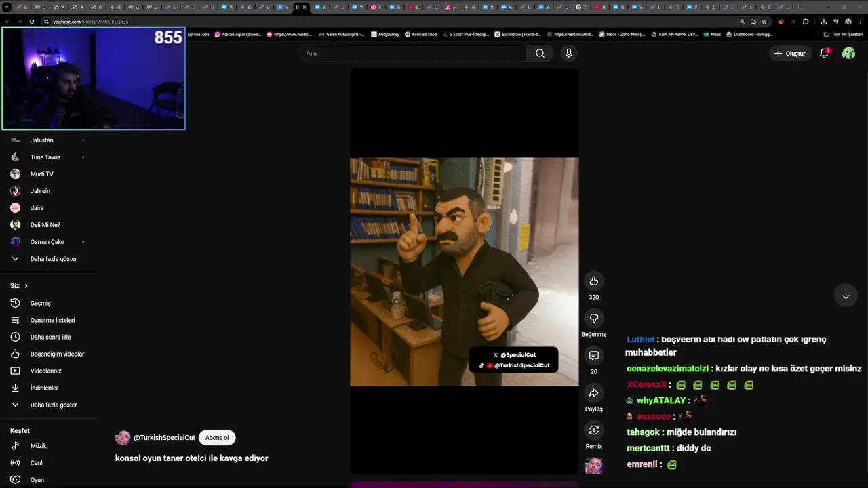Click the short video player

pyautogui.click(x=464, y=271)
